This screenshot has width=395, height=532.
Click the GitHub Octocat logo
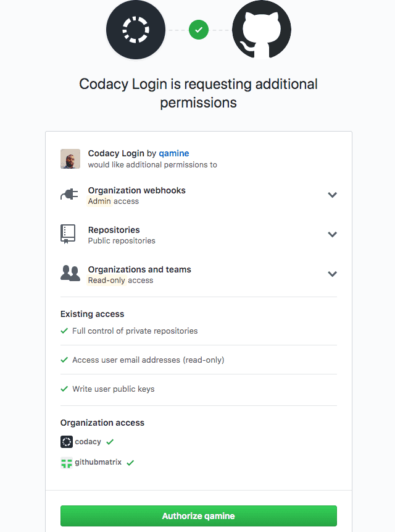point(261,30)
